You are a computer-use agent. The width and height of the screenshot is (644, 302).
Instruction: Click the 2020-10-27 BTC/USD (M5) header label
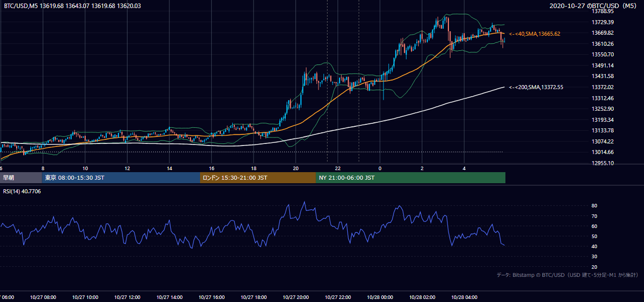point(594,6)
